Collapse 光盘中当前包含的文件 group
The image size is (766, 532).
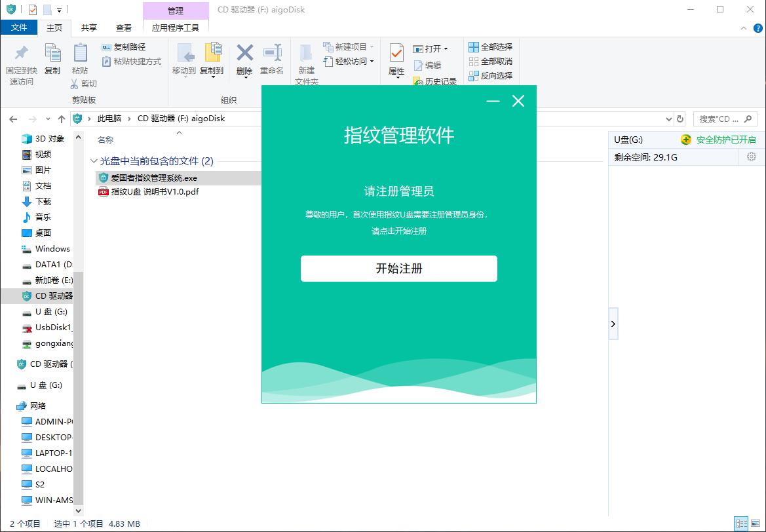[93, 161]
